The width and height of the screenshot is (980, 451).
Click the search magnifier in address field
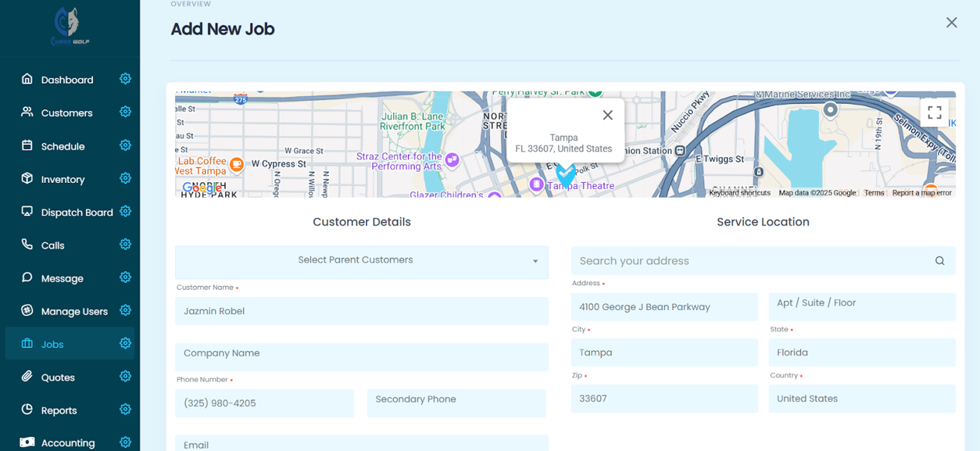pos(939,261)
